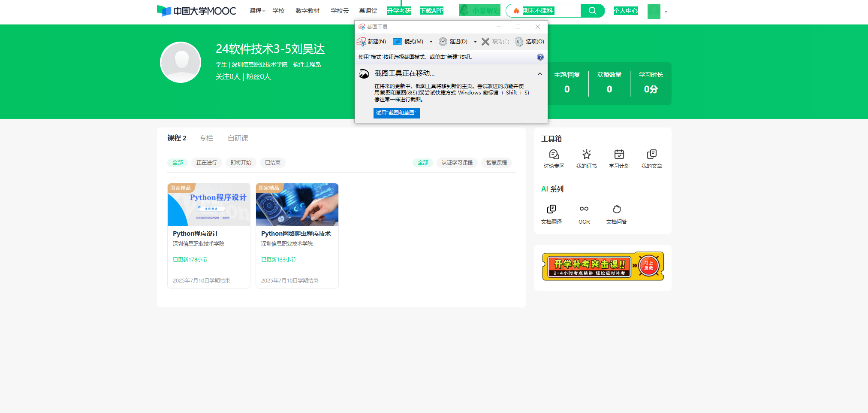Open the Python网络爬虫程序技术 course thumbnail
Screen dimensions: 868x413
point(297,205)
